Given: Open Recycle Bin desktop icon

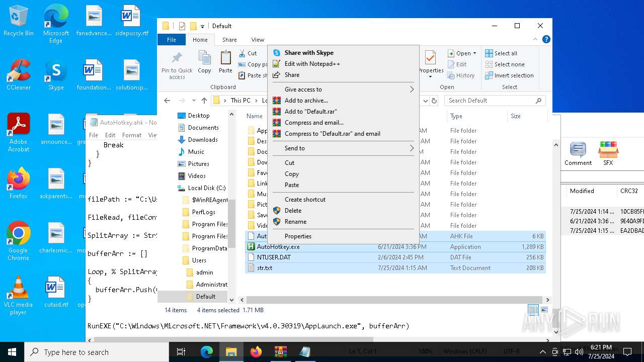Looking at the screenshot, I should [19, 21].
